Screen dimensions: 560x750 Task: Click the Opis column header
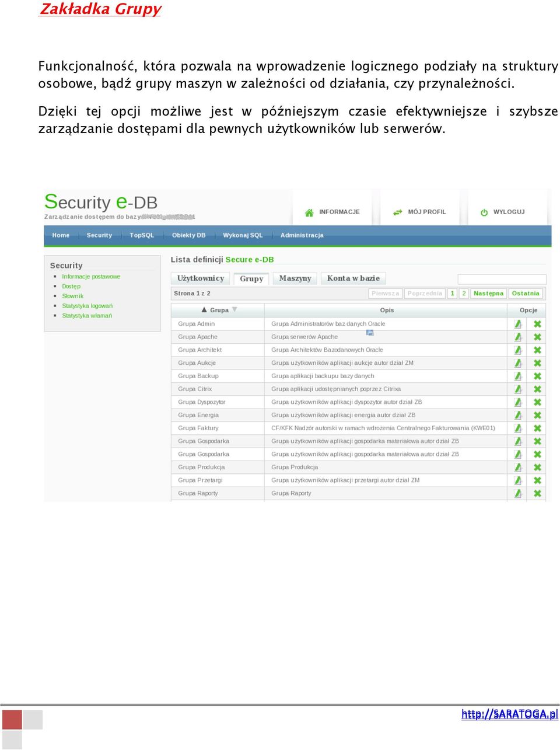click(387, 311)
